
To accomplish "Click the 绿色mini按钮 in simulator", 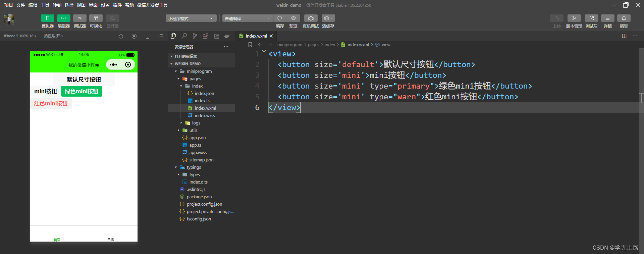I will pyautogui.click(x=82, y=91).
